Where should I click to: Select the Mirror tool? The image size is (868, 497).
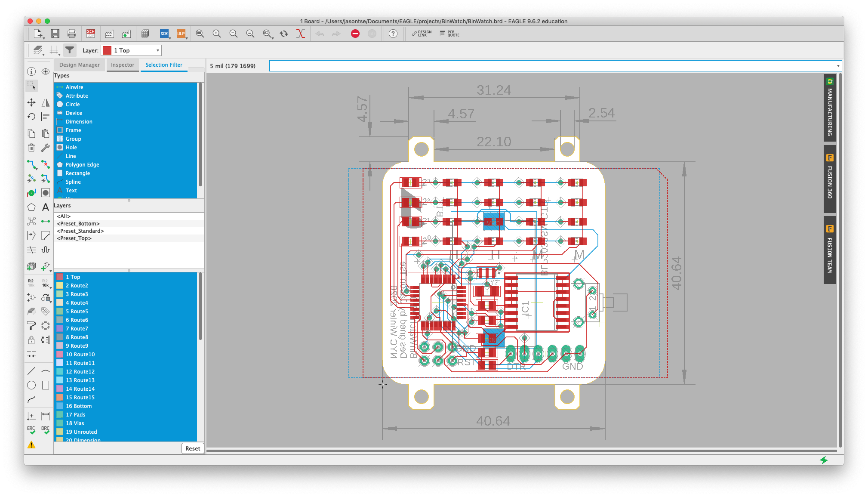tap(46, 102)
